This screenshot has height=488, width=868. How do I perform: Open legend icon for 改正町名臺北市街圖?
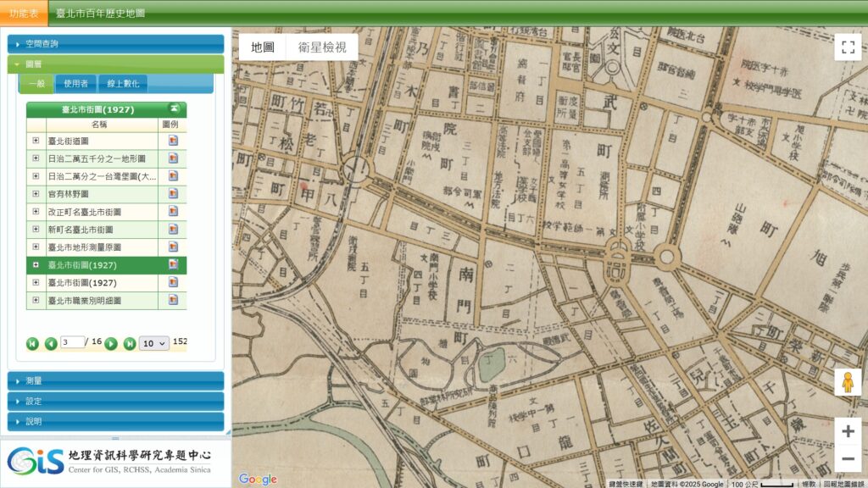pos(173,211)
